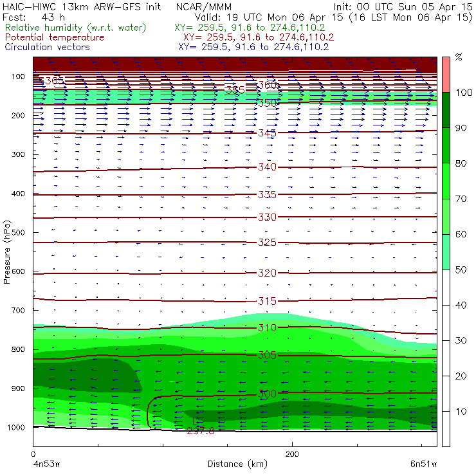
Task: Click the green XY coordinates line
Action: (x=250, y=28)
